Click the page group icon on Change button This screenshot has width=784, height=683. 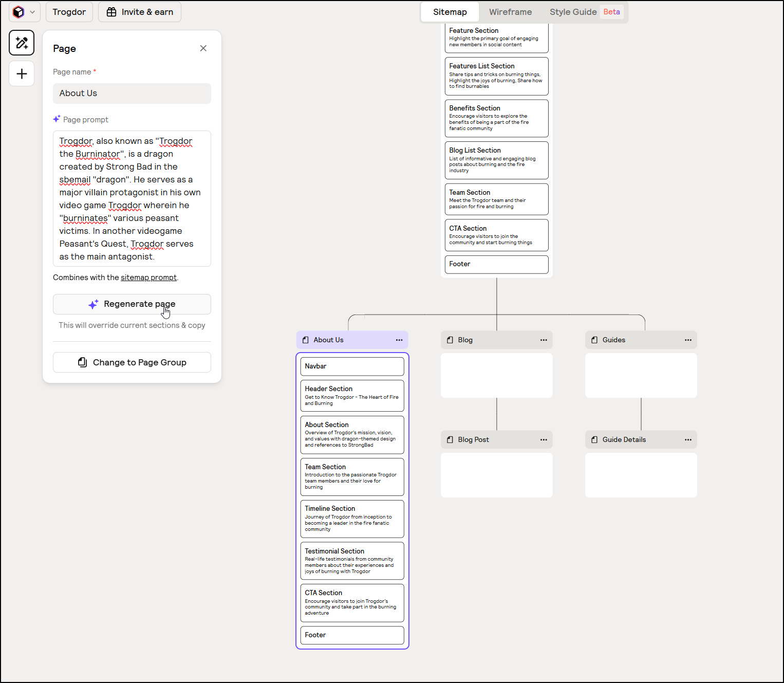tap(82, 362)
